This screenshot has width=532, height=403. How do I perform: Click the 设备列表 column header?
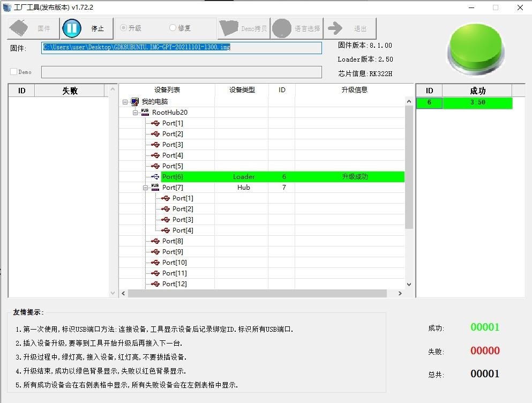167,90
